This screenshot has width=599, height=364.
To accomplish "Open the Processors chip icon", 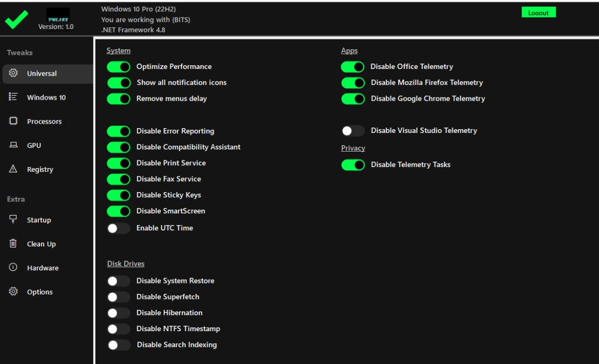I will [13, 121].
